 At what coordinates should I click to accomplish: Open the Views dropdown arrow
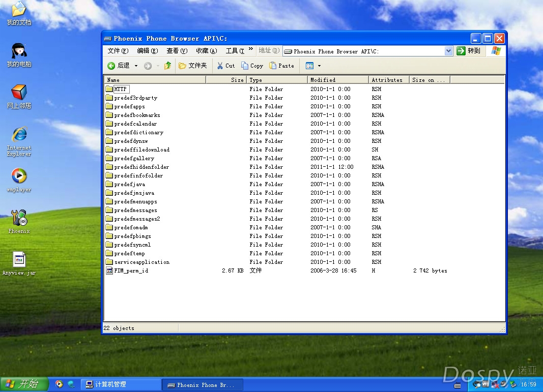click(x=319, y=66)
